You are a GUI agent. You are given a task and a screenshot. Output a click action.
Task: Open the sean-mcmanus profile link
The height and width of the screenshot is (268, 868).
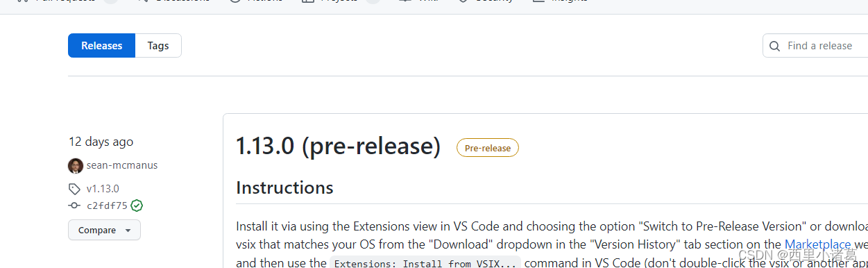pyautogui.click(x=122, y=165)
